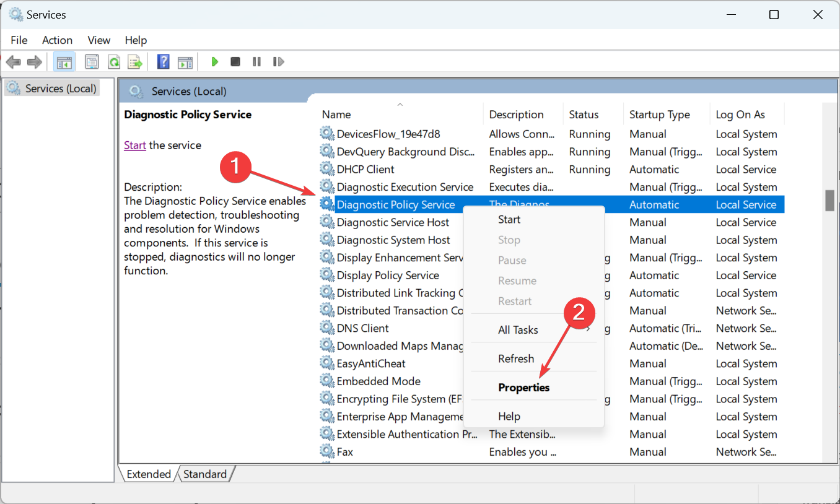Click the Export List toolbar icon
This screenshot has height=504, width=840.
[x=135, y=62]
